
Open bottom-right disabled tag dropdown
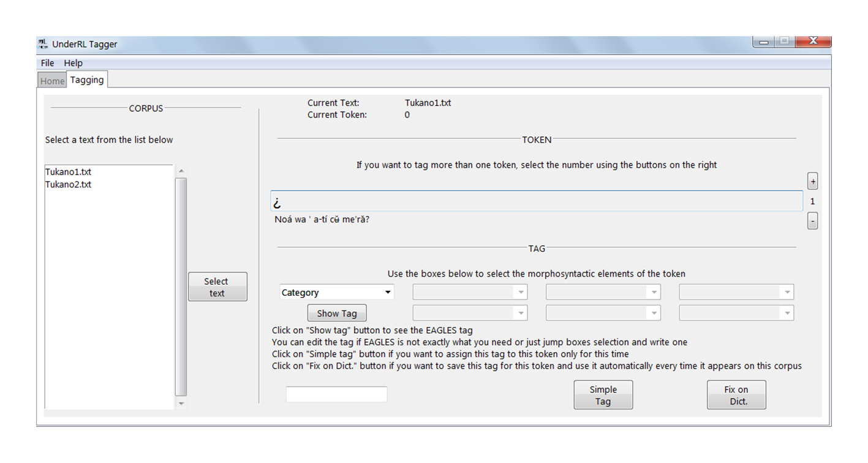(736, 314)
